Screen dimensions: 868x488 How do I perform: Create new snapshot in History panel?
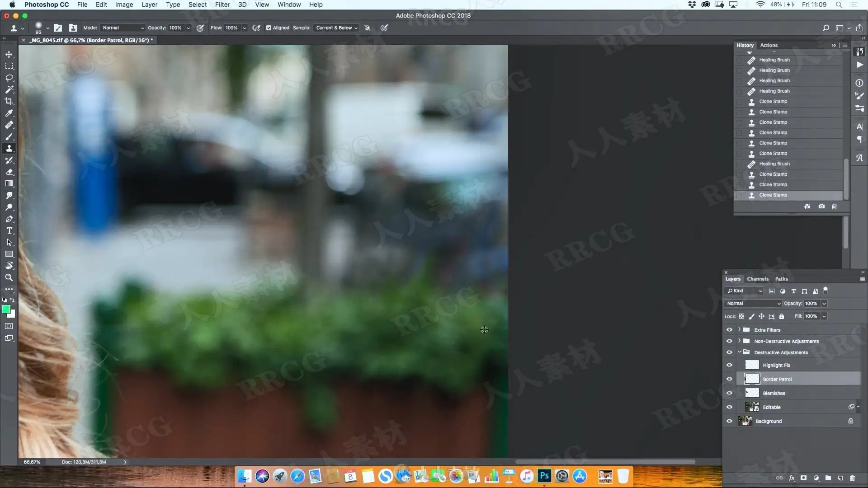[x=821, y=206]
